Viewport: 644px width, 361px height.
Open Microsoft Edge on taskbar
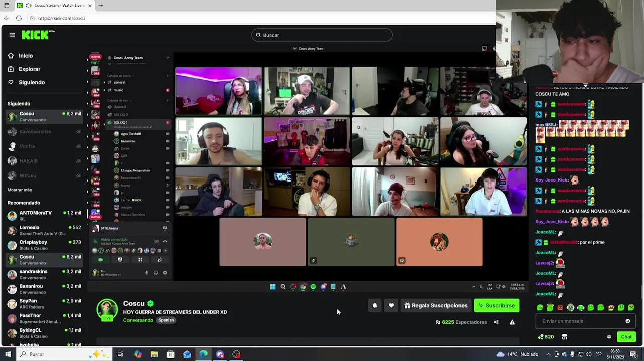click(x=203, y=354)
